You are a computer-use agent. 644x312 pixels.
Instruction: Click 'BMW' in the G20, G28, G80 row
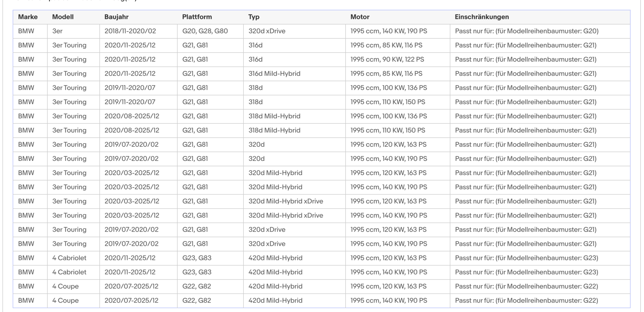[26, 31]
